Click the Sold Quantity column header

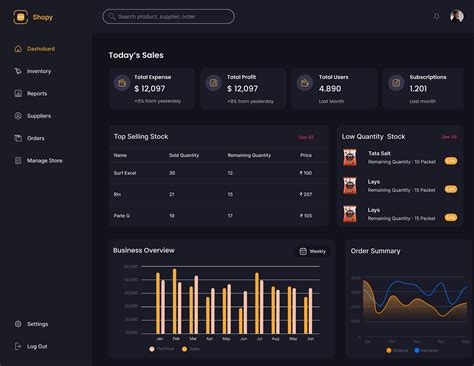(184, 155)
